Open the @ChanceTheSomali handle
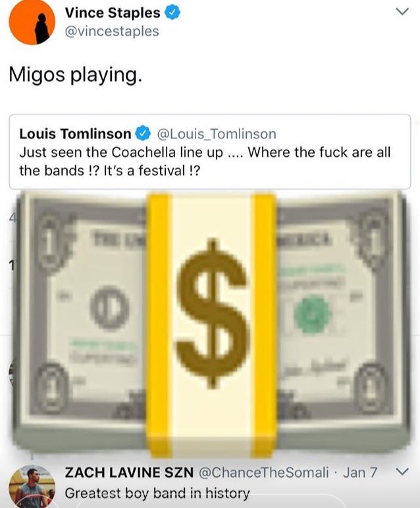Viewport: 420px width, 508px height. pos(264,472)
